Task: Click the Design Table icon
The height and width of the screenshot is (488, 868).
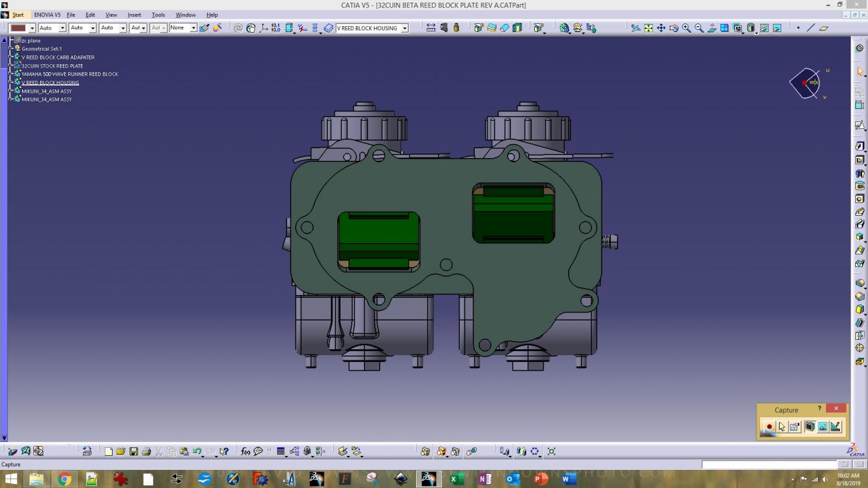Action: tap(281, 451)
